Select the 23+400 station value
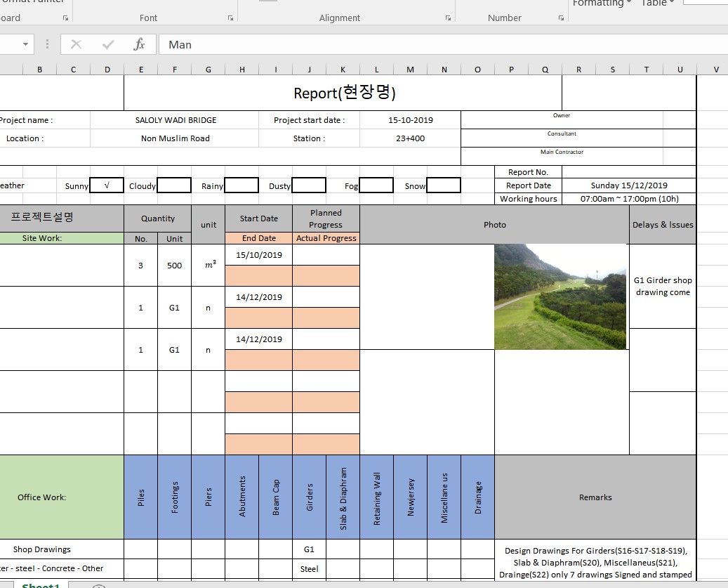Image resolution: width=728 pixels, height=588 pixels. (411, 138)
